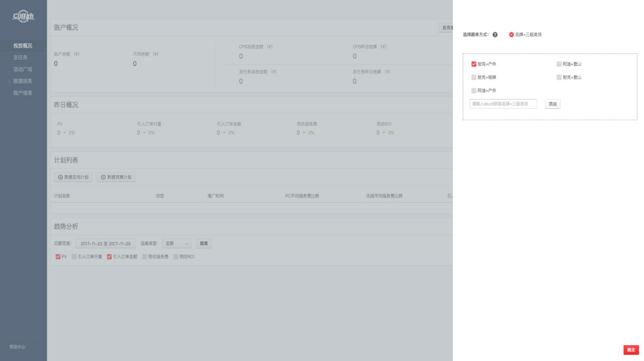Viewport: 644px width, 361px height.
Task: Click the plus icon on 新建京推计划
Action: coord(103,177)
